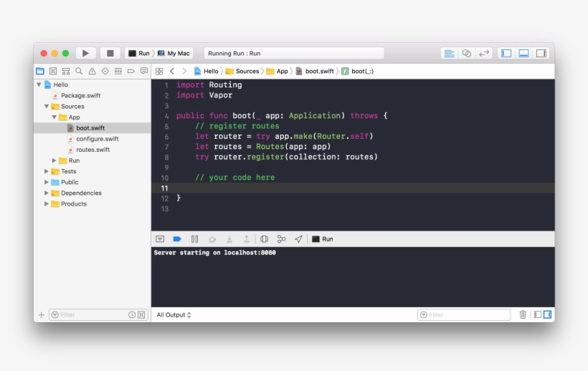Screen dimensions: 588x371
Task: Open the debug memory graph
Action: (281, 238)
